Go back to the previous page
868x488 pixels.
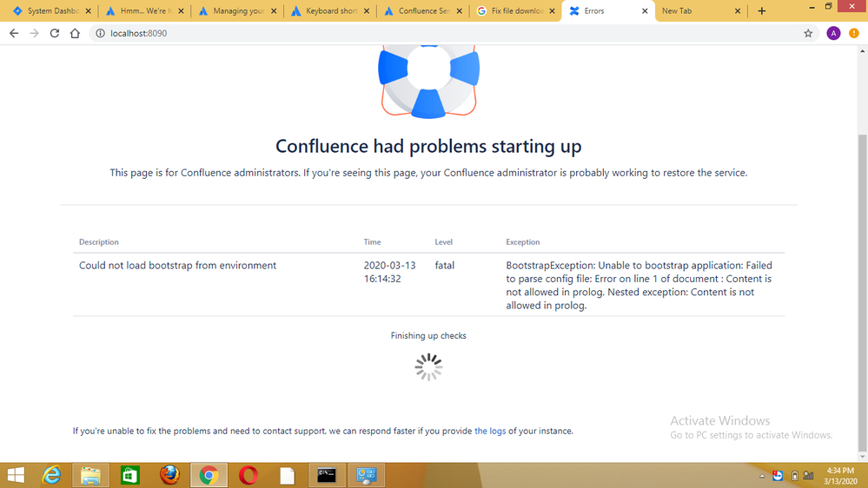tap(14, 33)
